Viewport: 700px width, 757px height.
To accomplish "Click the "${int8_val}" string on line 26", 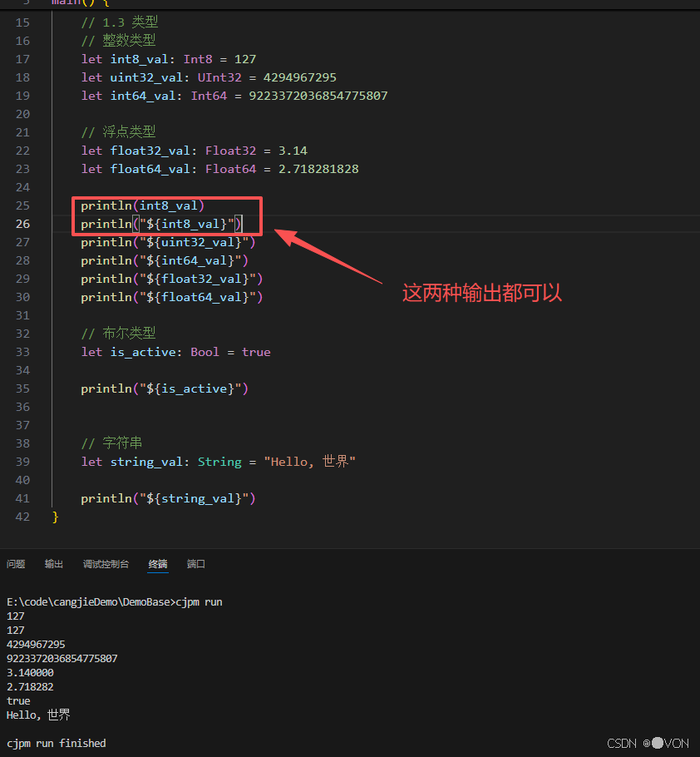I will coord(187,224).
